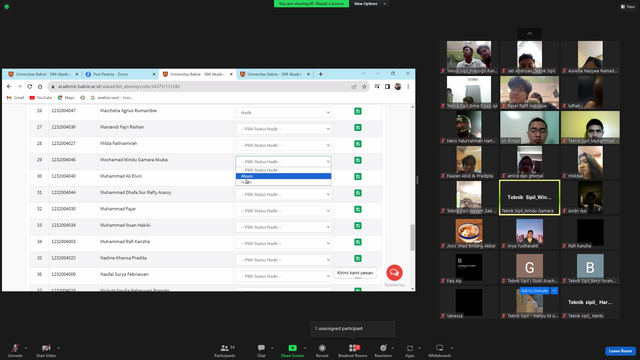Switch to the first Universitas Bakrie browser tab
Viewport: 640px width, 360px height.
(43, 74)
